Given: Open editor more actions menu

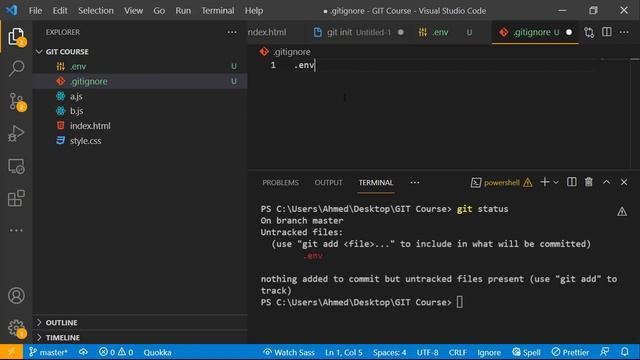Looking at the screenshot, I should click(x=624, y=32).
